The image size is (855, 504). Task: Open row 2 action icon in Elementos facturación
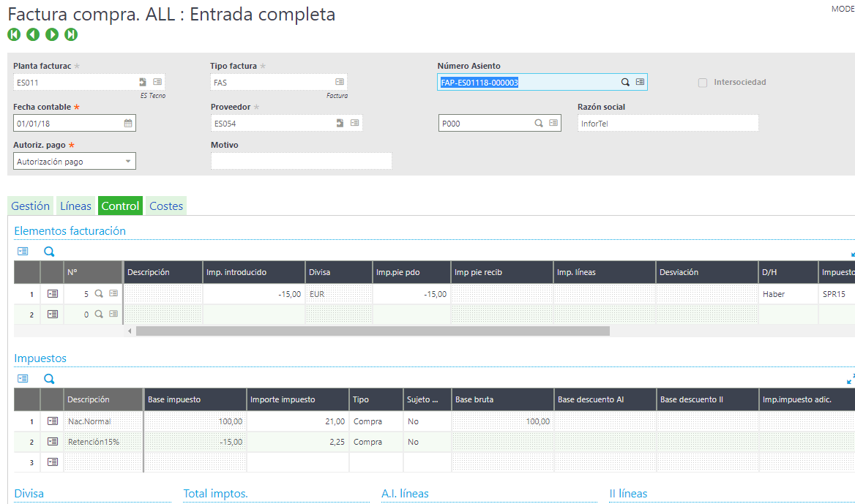pos(53,315)
